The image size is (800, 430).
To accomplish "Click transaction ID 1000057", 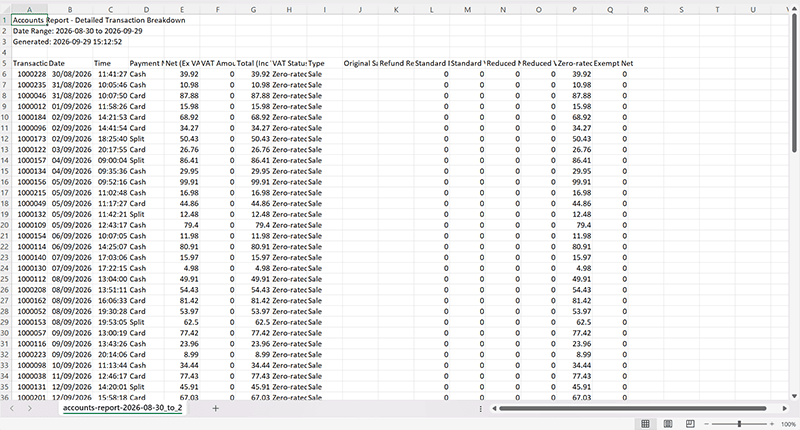I will click(x=29, y=333).
